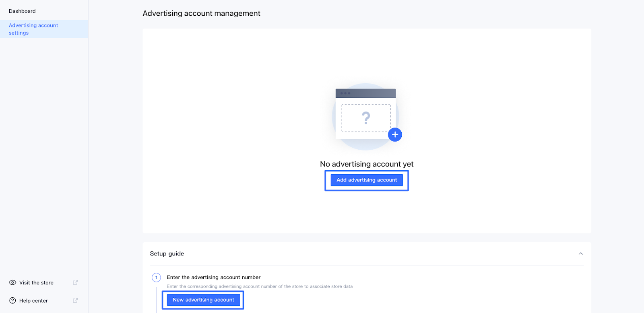This screenshot has width=644, height=313.
Task: Click the "Enter the advertising account number" step title
Action: (214, 277)
